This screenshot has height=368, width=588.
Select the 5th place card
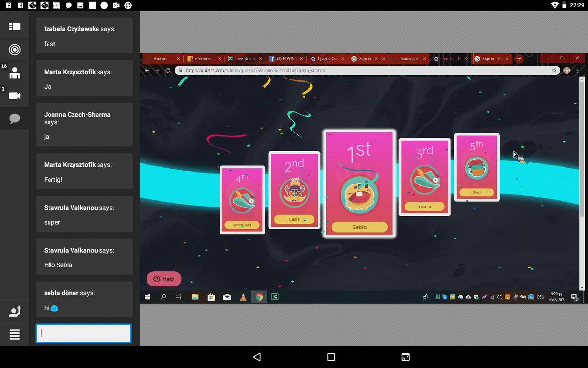477,167
